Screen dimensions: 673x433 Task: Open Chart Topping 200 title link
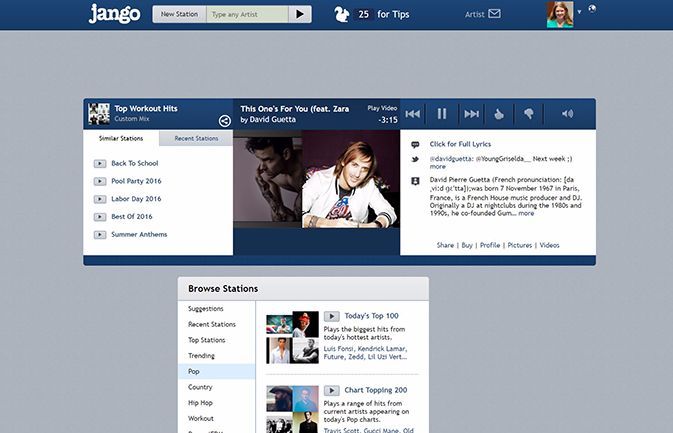click(376, 390)
